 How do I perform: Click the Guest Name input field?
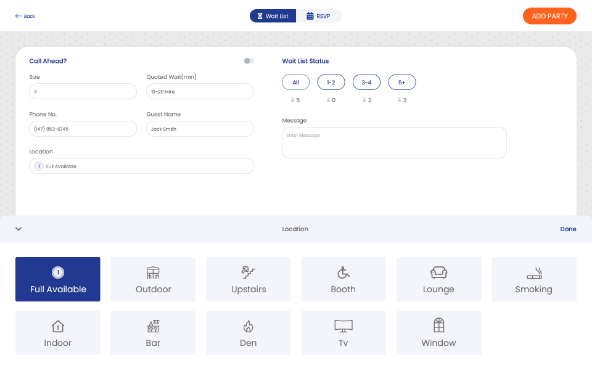[200, 129]
